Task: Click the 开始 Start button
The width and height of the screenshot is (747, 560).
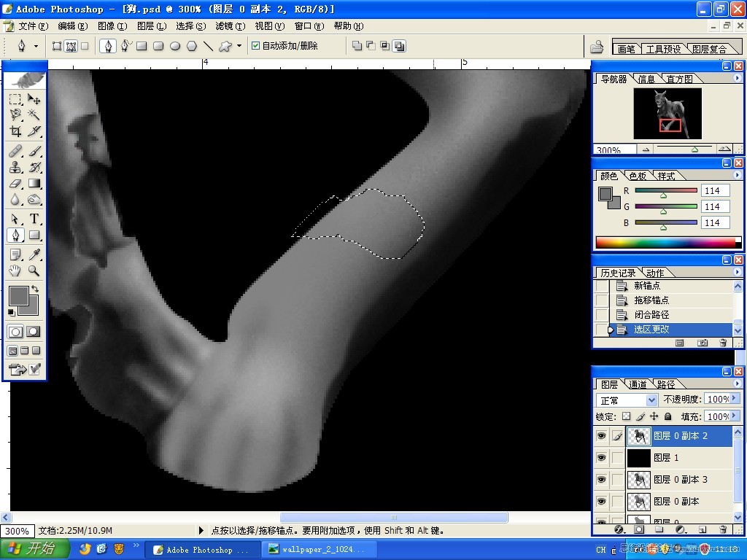Action: point(35,548)
